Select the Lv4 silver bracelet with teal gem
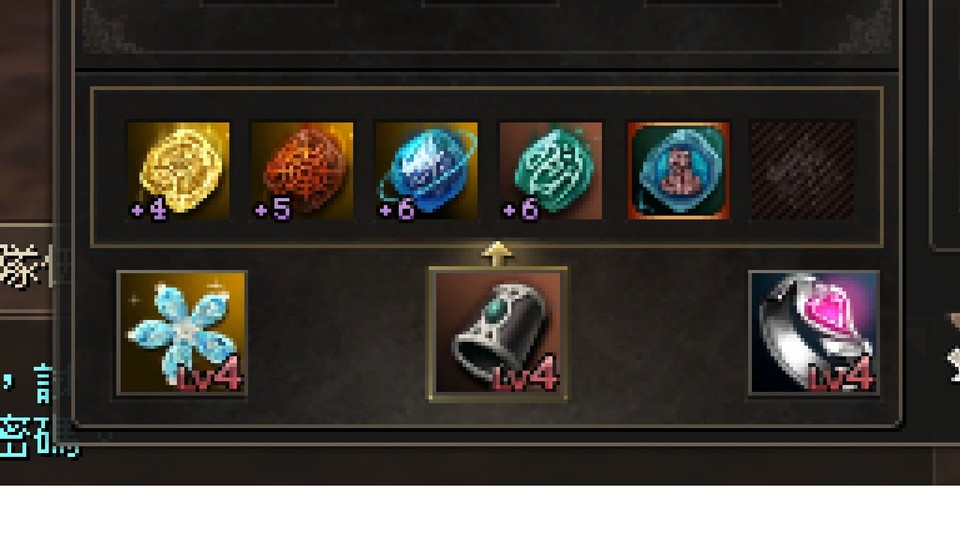960x540 pixels. tap(498, 332)
